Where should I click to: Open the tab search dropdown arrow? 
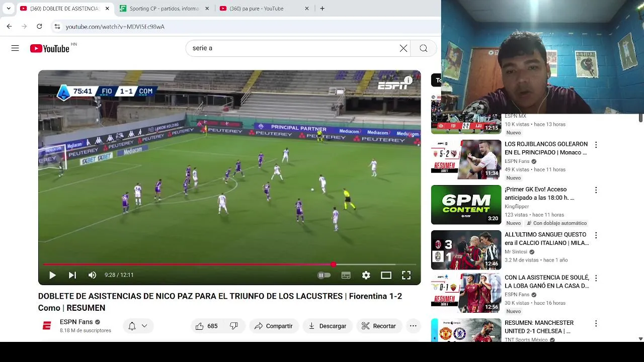9,9
